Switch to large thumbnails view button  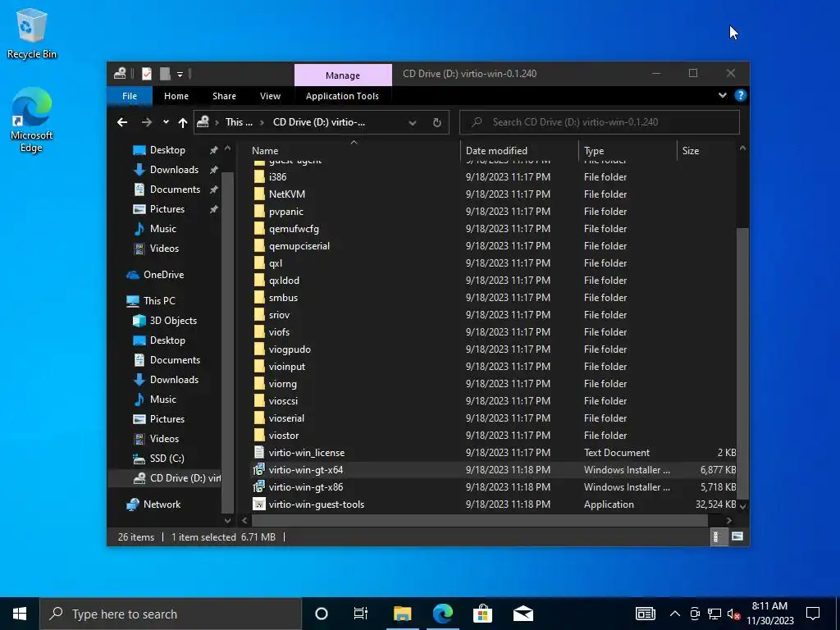(737, 536)
